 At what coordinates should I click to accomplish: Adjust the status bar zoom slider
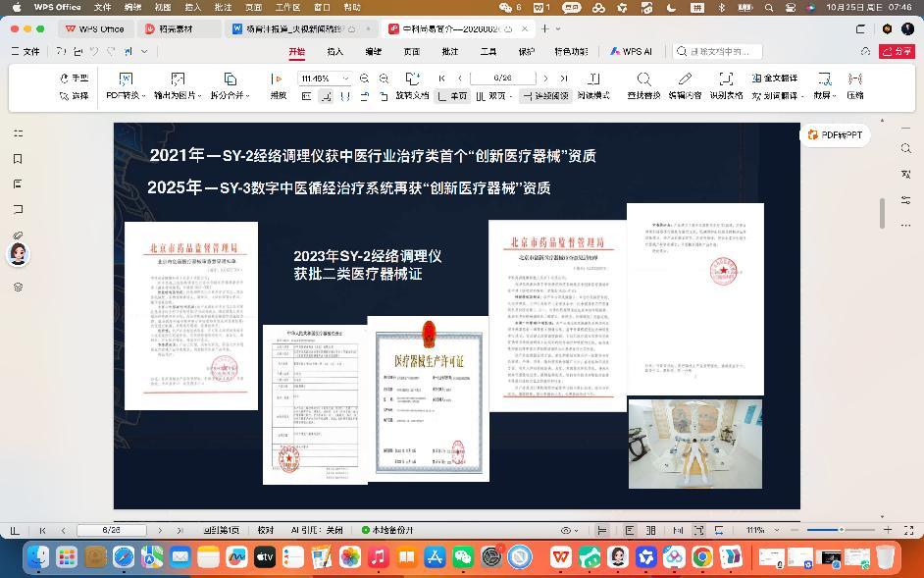(x=841, y=530)
